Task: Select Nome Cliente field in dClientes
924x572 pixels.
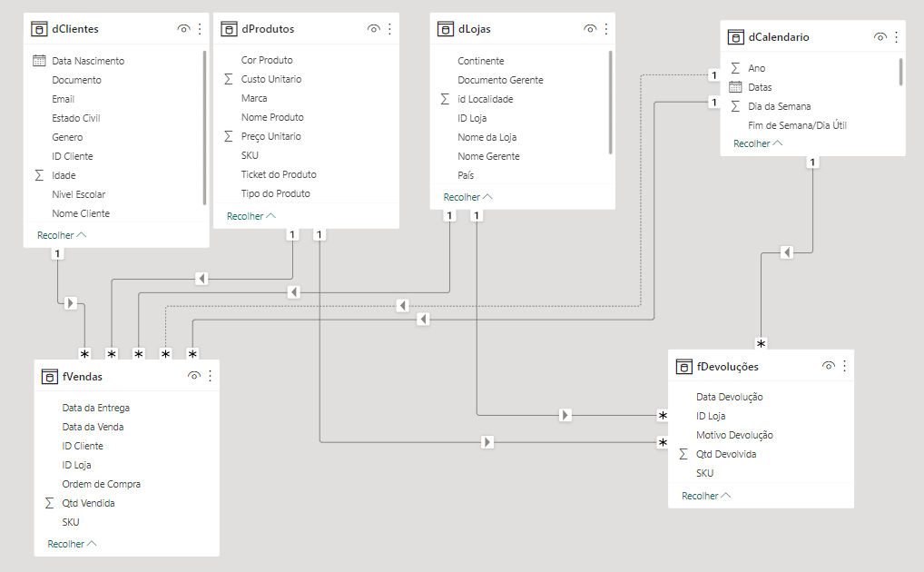Action: tap(81, 213)
